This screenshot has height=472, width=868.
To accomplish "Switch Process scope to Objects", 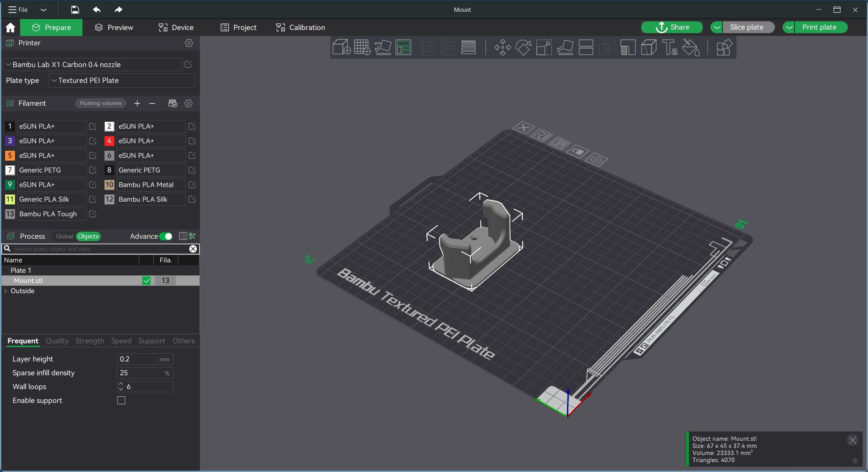I will pos(88,236).
